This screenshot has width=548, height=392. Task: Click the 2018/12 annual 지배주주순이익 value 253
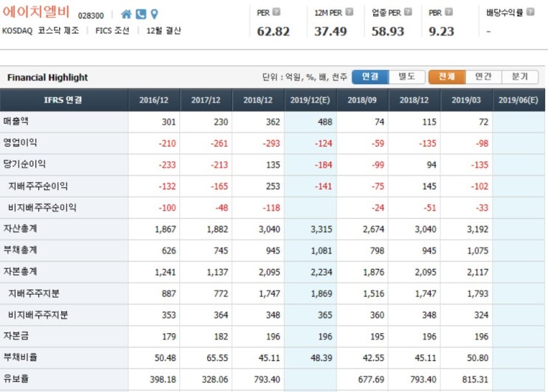[x=273, y=186]
